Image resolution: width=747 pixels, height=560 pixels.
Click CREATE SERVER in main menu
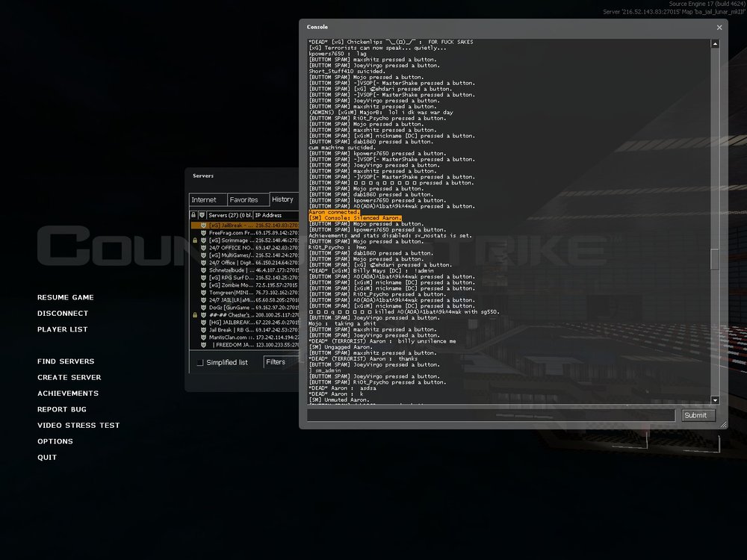point(69,377)
